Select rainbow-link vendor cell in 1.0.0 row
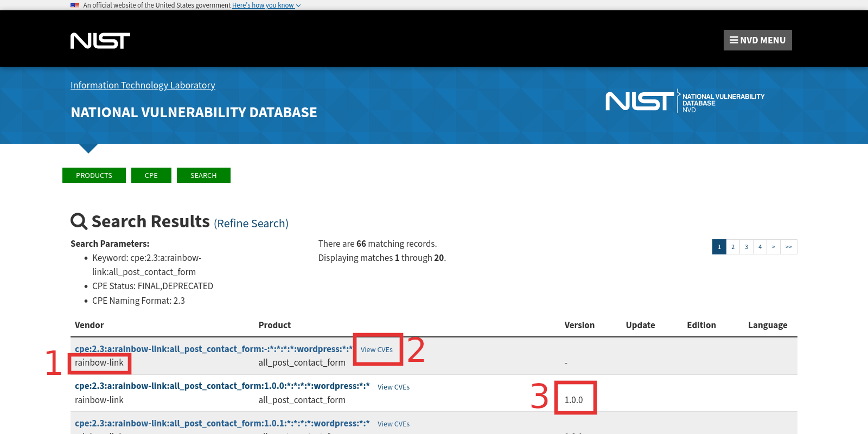This screenshot has width=868, height=434. pos(99,400)
